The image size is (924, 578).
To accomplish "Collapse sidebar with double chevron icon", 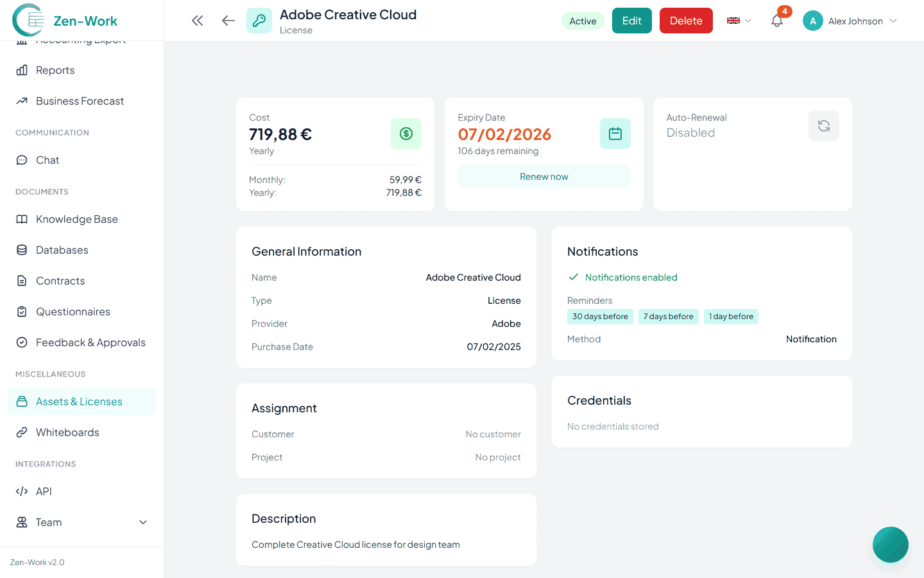I will click(x=198, y=21).
